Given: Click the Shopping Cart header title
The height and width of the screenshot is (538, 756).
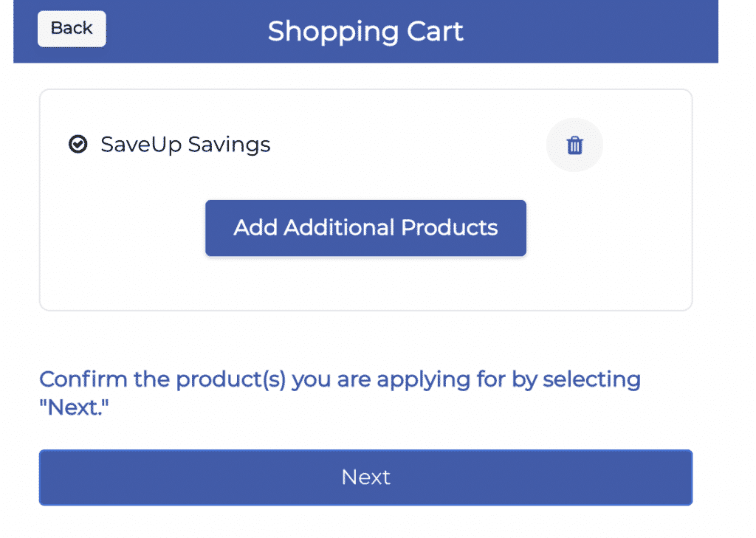Looking at the screenshot, I should (365, 31).
